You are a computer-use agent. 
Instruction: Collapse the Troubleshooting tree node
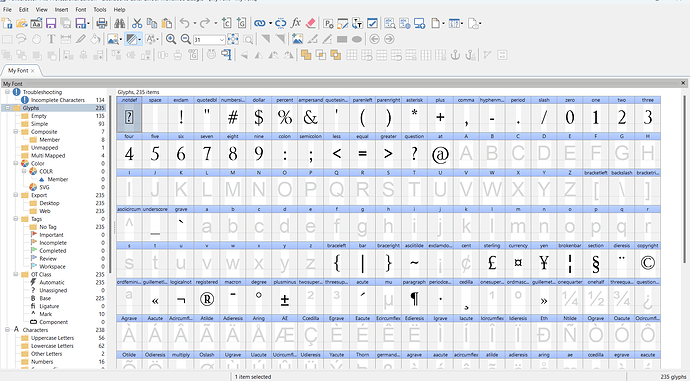(7, 92)
